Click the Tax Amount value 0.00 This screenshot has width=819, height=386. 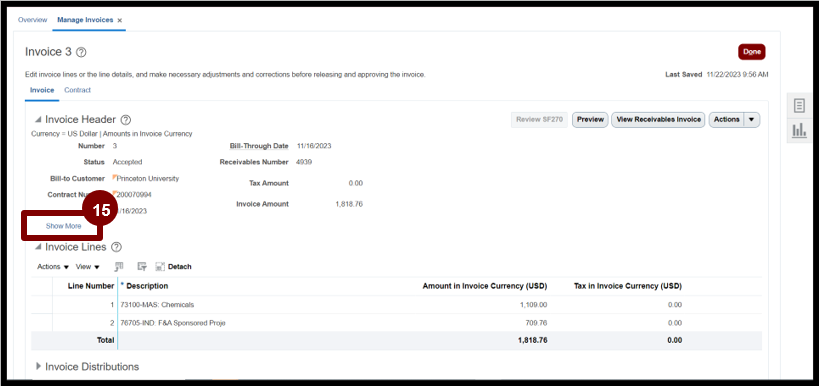(356, 183)
